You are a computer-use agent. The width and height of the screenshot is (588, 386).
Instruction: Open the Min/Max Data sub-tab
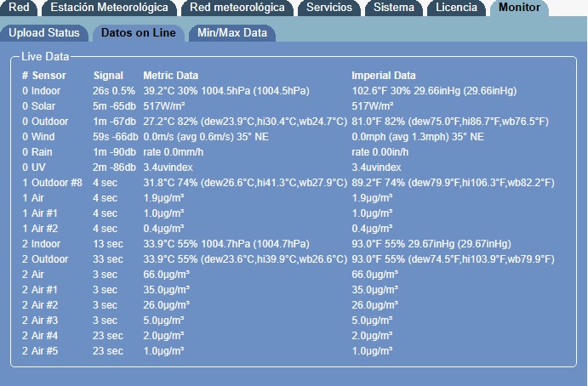tap(231, 33)
